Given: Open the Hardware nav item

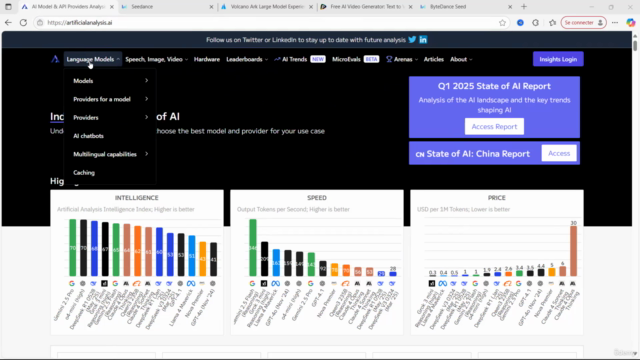Looking at the screenshot, I should [207, 59].
